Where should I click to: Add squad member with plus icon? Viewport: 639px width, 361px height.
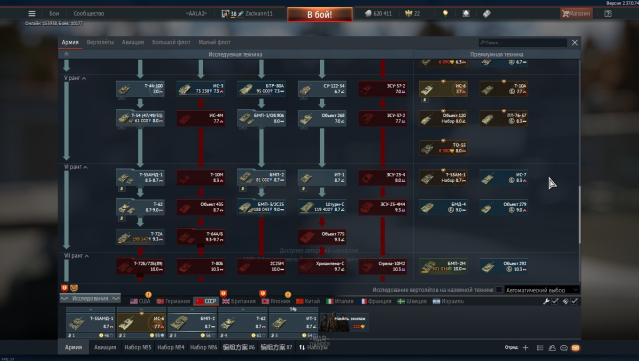pos(525,348)
